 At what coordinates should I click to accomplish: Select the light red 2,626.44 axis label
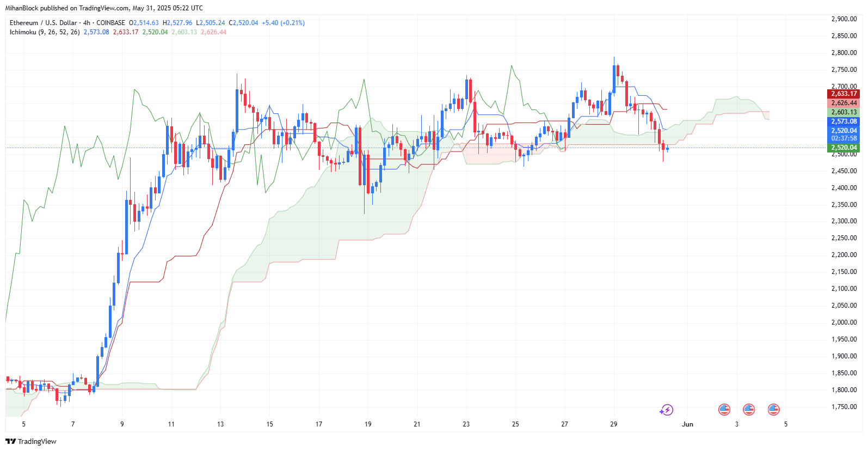(x=843, y=103)
